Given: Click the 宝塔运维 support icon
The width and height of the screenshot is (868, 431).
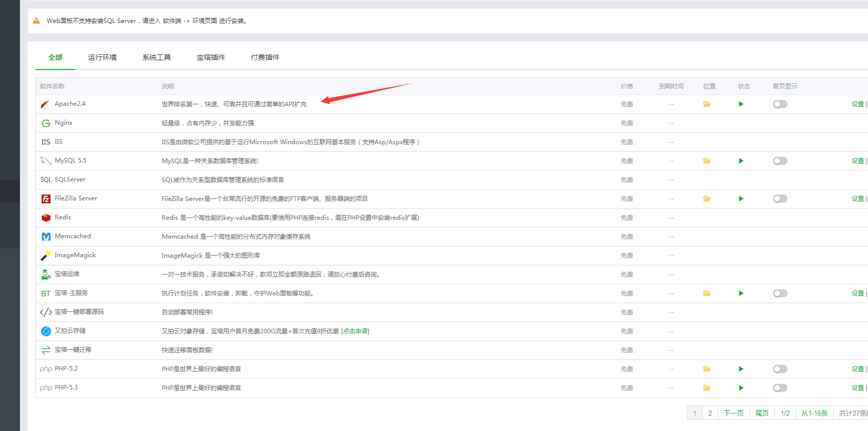Looking at the screenshot, I should pos(46,275).
